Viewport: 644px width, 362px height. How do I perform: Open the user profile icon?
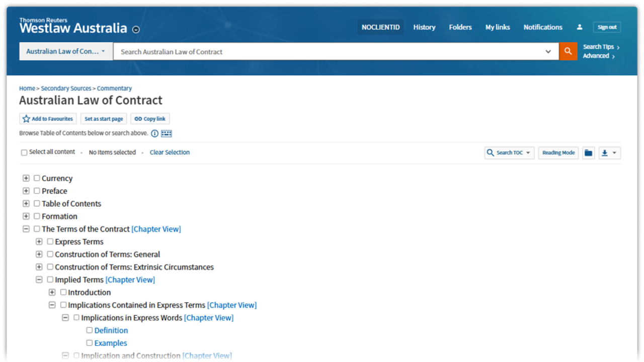point(580,27)
